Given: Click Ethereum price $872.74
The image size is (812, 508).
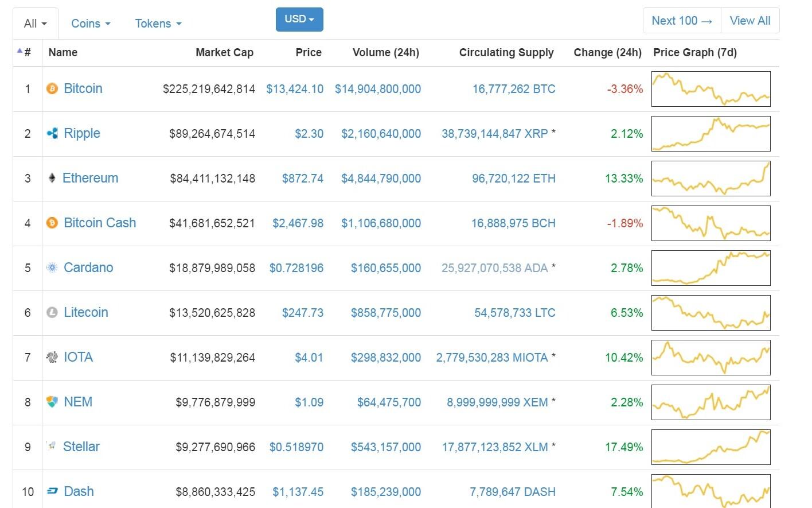Looking at the screenshot, I should click(303, 179).
